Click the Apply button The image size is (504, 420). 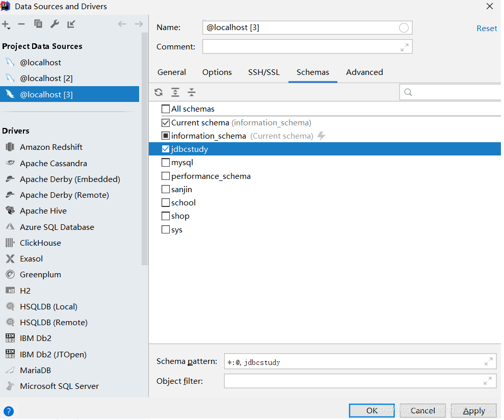(474, 411)
